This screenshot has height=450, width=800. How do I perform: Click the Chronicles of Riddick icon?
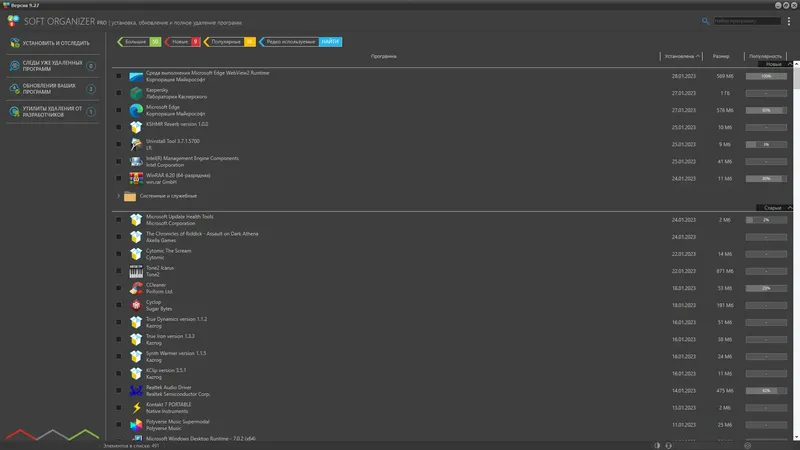136,237
